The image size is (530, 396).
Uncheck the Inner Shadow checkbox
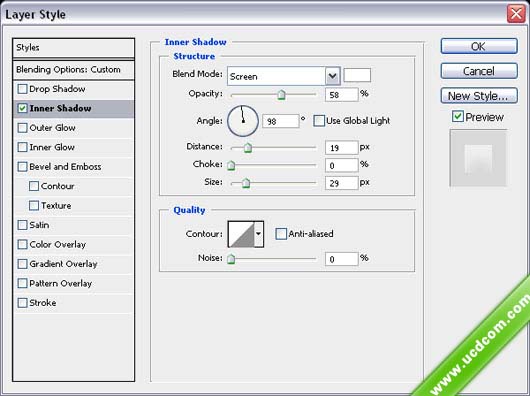(22, 108)
